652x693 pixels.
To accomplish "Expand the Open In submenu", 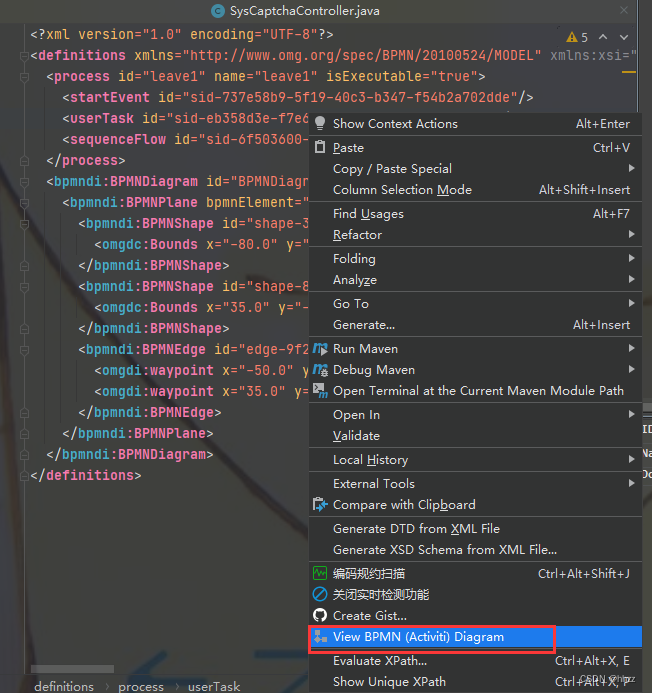I will coord(475,415).
